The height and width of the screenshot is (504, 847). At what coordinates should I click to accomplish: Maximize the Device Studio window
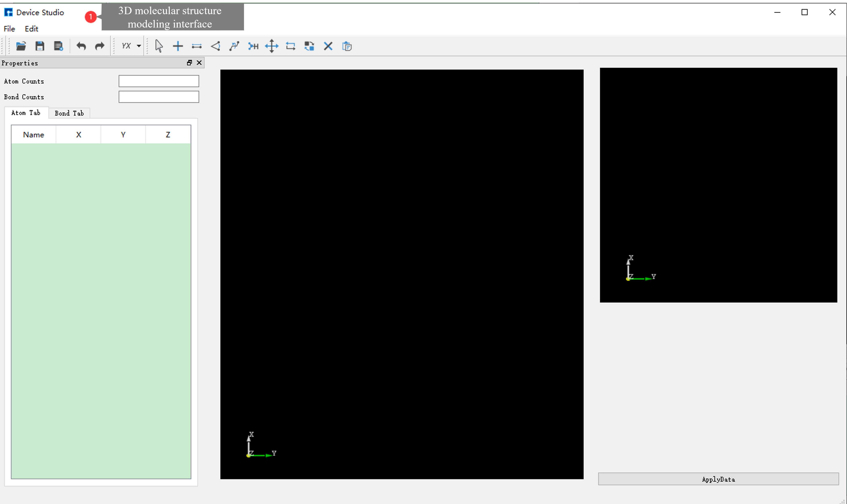805,13
